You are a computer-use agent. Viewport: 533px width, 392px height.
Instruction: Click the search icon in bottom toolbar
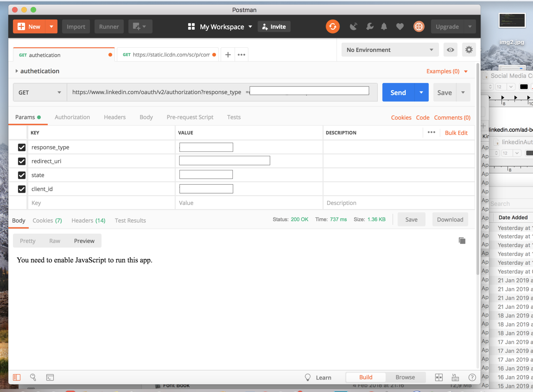pyautogui.click(x=33, y=377)
